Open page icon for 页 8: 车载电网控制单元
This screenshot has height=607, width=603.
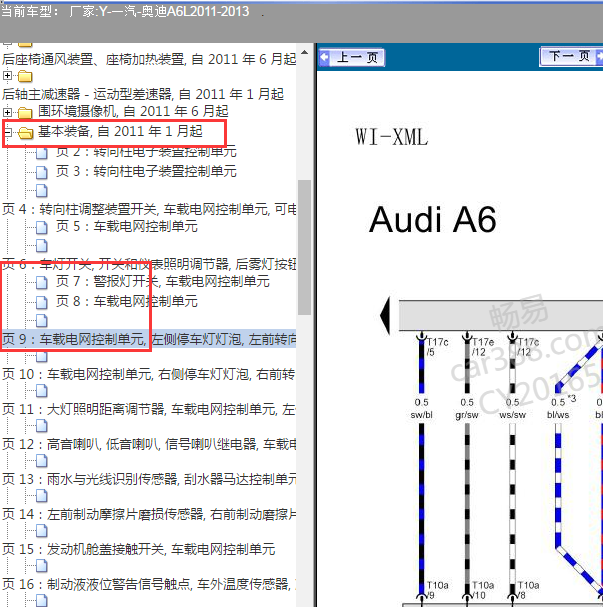(x=42, y=302)
